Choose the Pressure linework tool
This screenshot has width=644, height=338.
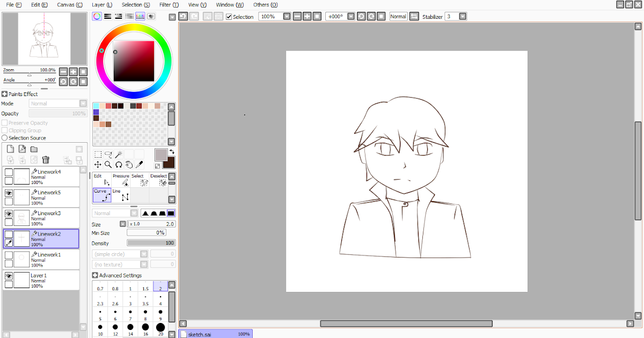click(121, 180)
